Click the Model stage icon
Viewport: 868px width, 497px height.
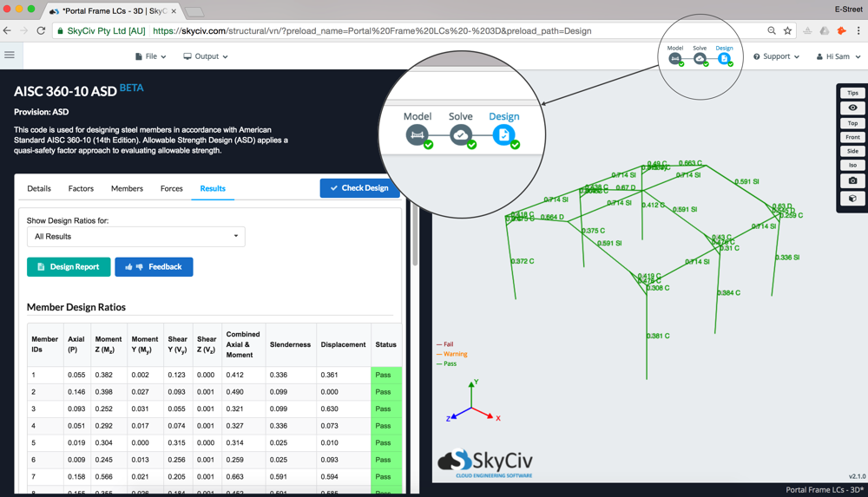pyautogui.click(x=674, y=58)
